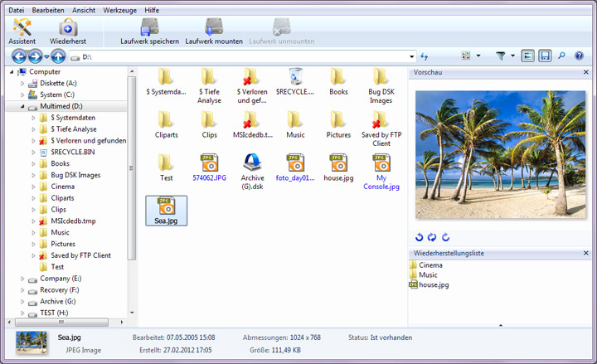The width and height of the screenshot is (597, 364).
Task: Select the Books folder in file pane
Action: click(x=338, y=81)
